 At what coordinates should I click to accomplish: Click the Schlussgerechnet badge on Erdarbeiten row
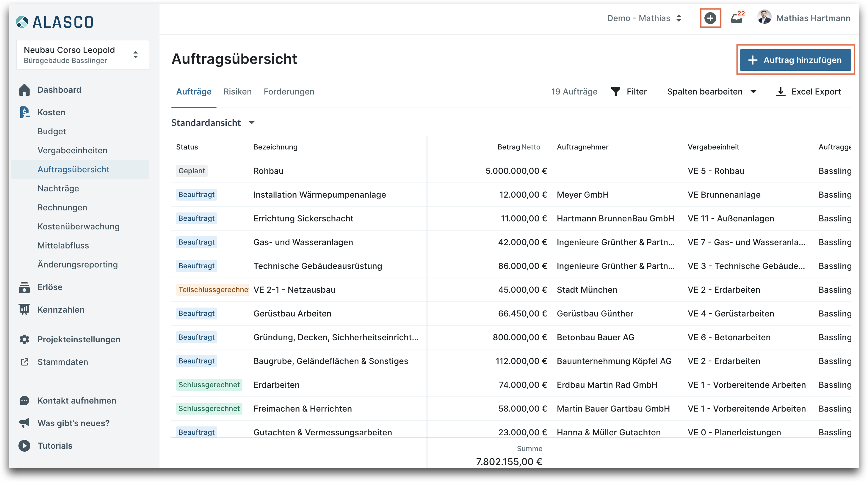coord(209,385)
